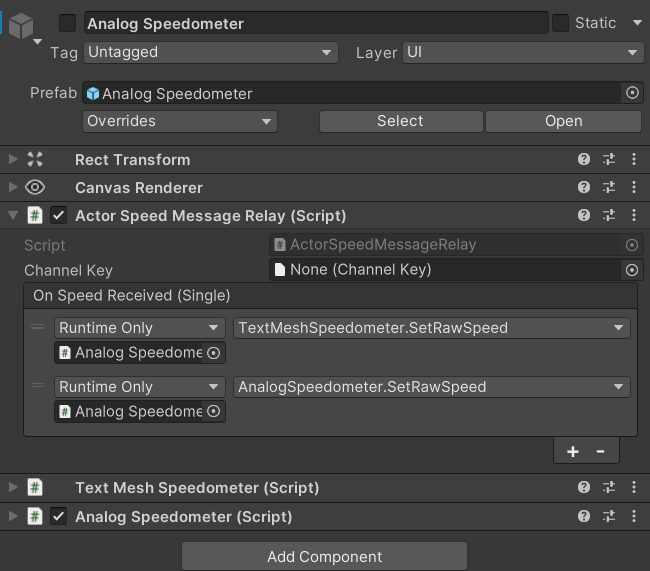Image resolution: width=650 pixels, height=571 pixels.
Task: Expand Text Mesh Speedometer component
Action: click(x=13, y=487)
